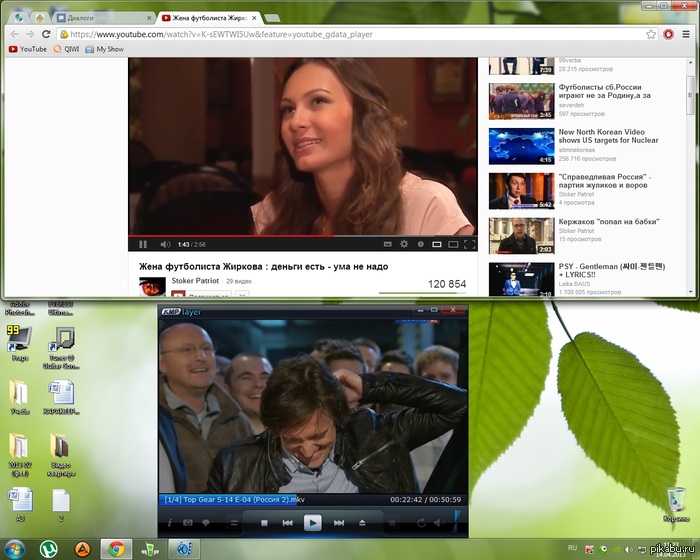This screenshot has height=560, width=700.
Task: Select the desktop text file named 2
Action: coord(61,506)
